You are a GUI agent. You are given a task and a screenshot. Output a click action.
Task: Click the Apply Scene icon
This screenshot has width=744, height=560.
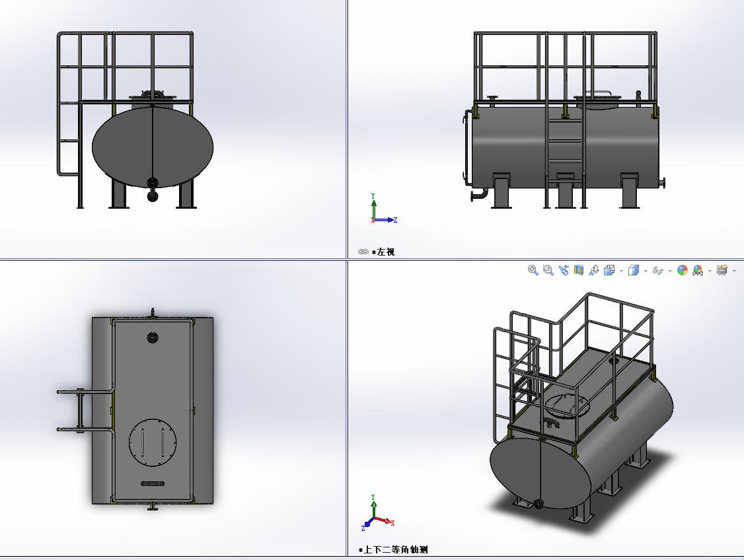pyautogui.click(x=698, y=270)
